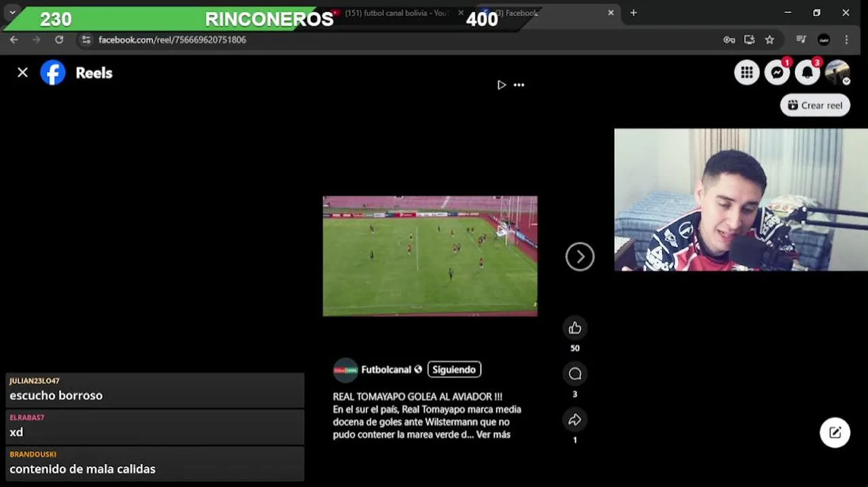Click the webcam overlay of the streamer

coord(741,200)
